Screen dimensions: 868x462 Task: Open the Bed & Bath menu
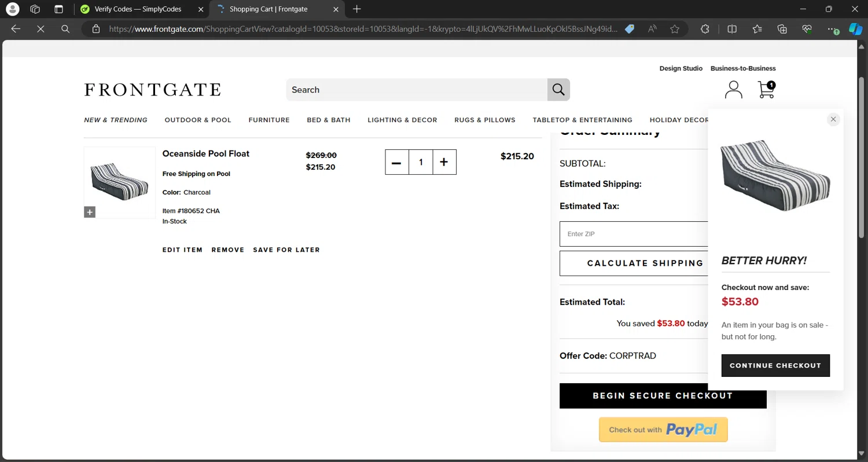329,120
